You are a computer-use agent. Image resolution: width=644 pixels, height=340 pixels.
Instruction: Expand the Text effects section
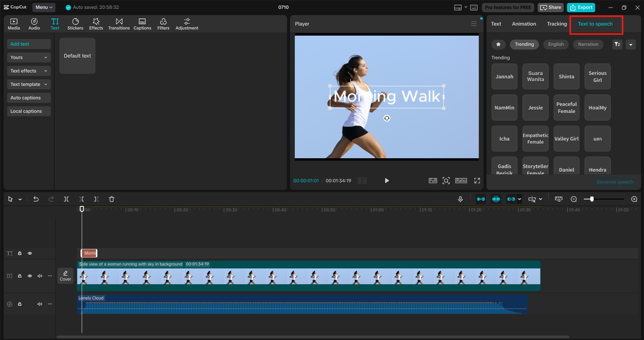click(x=29, y=71)
